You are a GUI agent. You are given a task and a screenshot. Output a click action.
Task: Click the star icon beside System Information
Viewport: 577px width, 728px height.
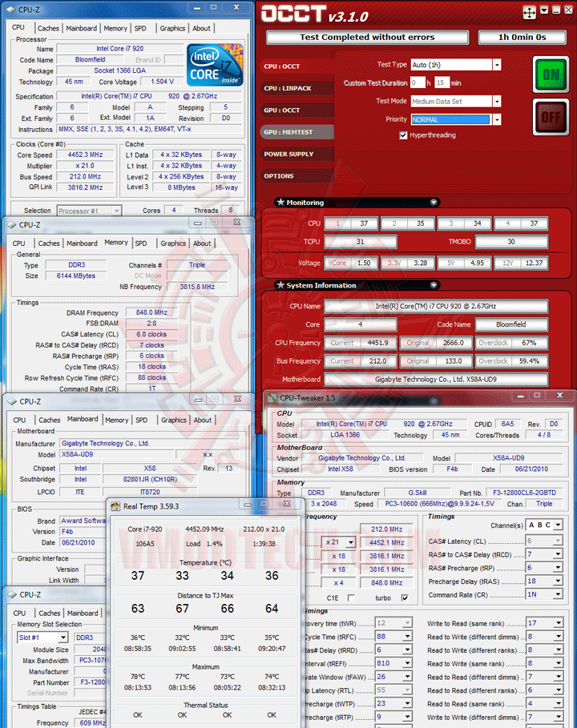tap(280, 285)
